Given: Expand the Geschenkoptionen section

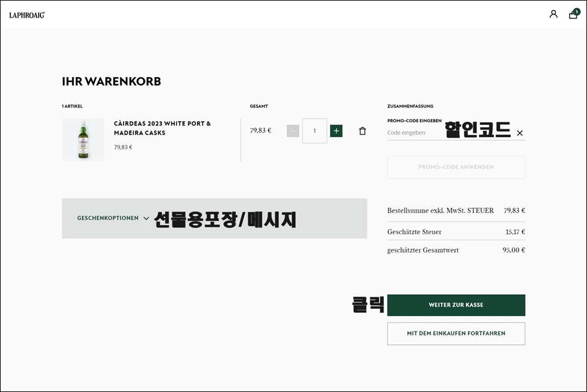Looking at the screenshot, I should click(x=113, y=218).
